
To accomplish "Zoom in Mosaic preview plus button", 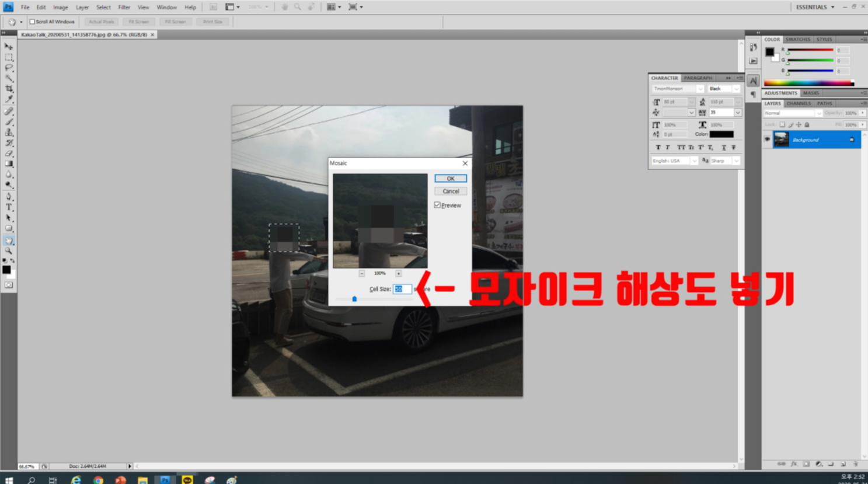I will (x=399, y=273).
